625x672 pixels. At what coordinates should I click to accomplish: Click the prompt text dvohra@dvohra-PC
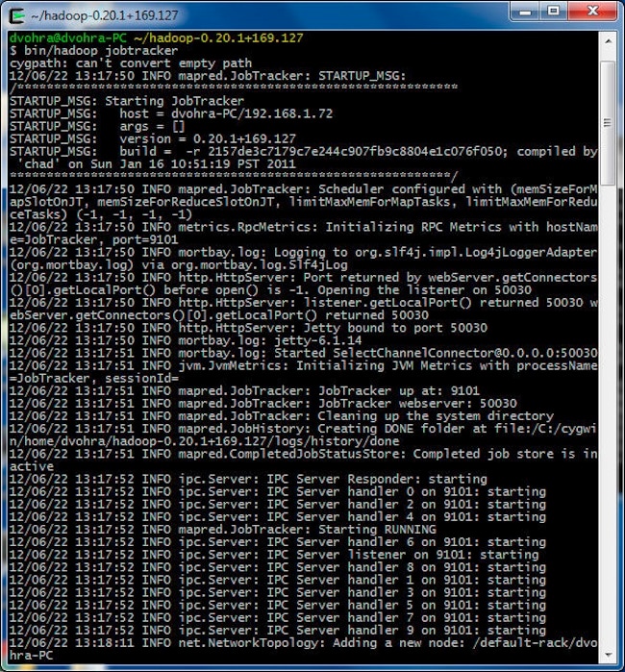[x=67, y=37]
